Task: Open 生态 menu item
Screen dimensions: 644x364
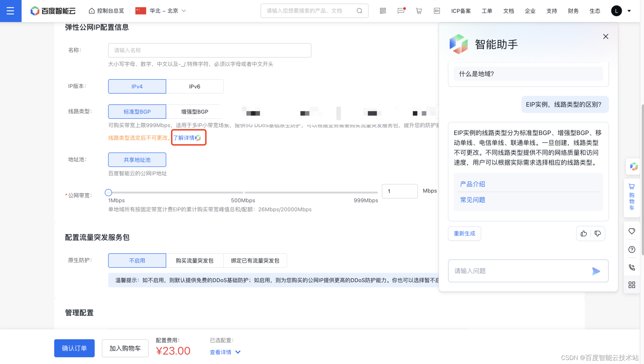Action: coord(595,11)
